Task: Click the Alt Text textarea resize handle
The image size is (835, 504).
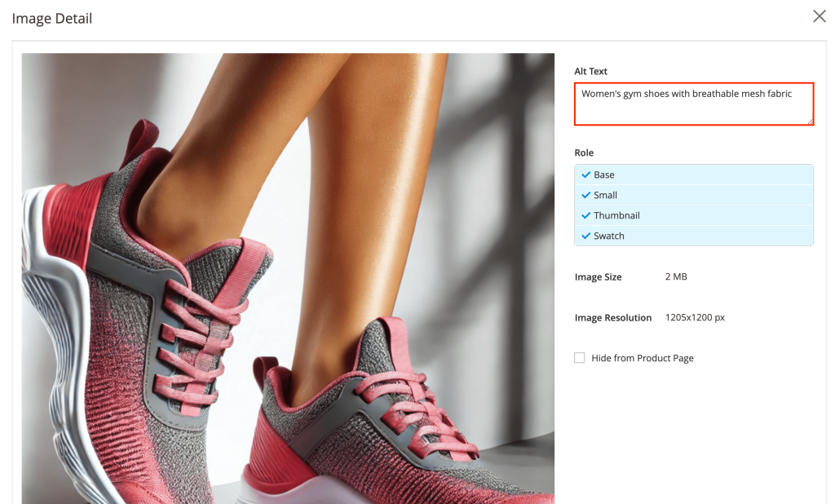Action: tap(810, 122)
